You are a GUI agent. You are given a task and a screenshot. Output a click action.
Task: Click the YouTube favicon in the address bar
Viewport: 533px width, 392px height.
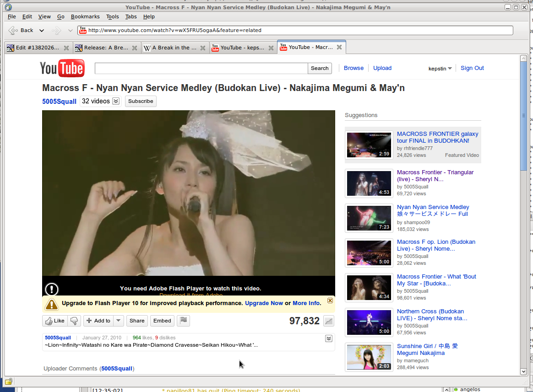pos(83,30)
